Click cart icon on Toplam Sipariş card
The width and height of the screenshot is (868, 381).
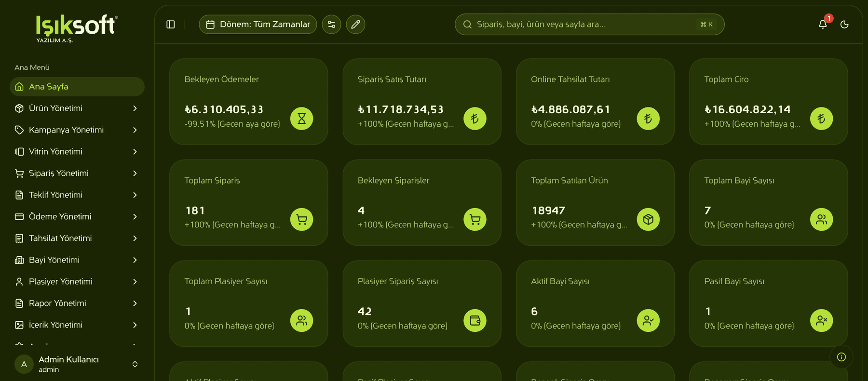(302, 220)
